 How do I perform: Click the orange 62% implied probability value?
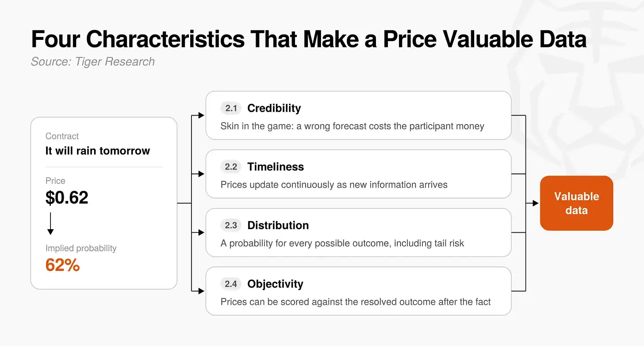click(x=62, y=265)
